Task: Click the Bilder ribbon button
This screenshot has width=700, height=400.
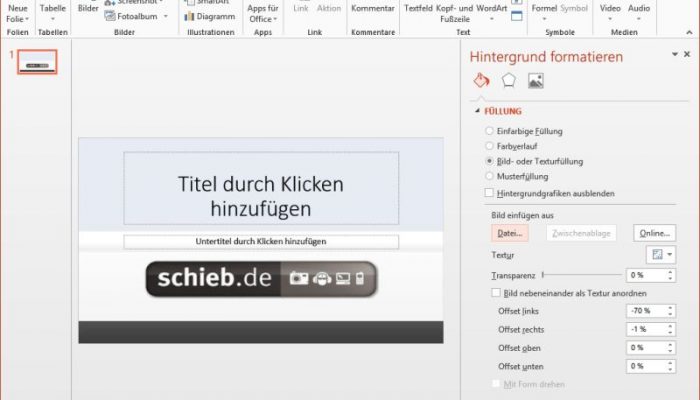Action: [88, 9]
